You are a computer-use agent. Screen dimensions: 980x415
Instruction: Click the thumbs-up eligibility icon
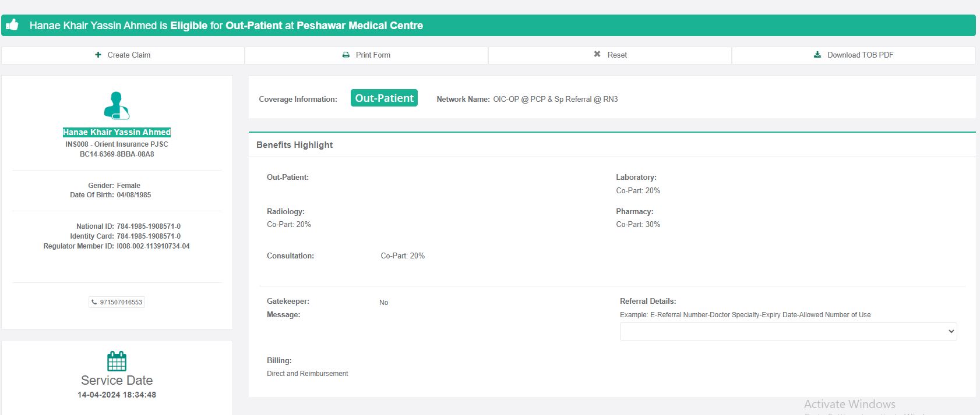click(12, 25)
